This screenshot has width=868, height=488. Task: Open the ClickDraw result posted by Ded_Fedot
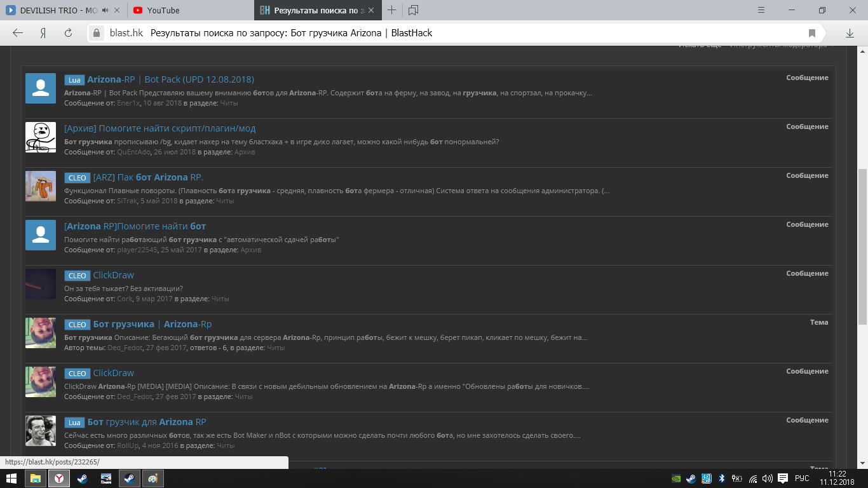pyautogui.click(x=114, y=373)
